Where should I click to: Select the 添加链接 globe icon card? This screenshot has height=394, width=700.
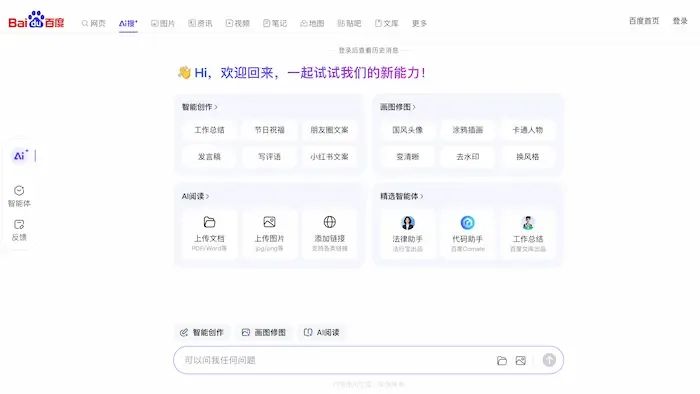pyautogui.click(x=329, y=234)
